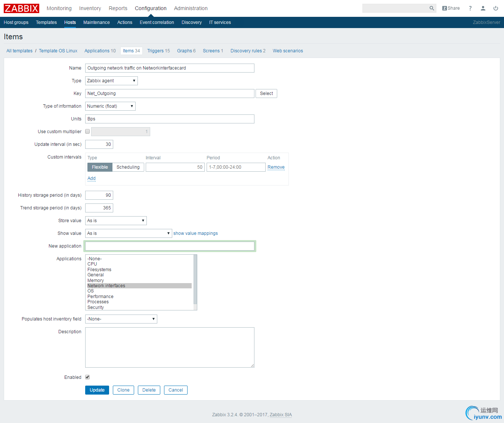
Task: Open the Inventory menu
Action: coord(90,8)
